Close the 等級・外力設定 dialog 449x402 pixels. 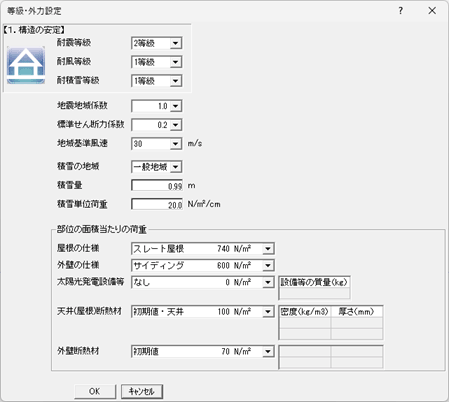[432, 11]
